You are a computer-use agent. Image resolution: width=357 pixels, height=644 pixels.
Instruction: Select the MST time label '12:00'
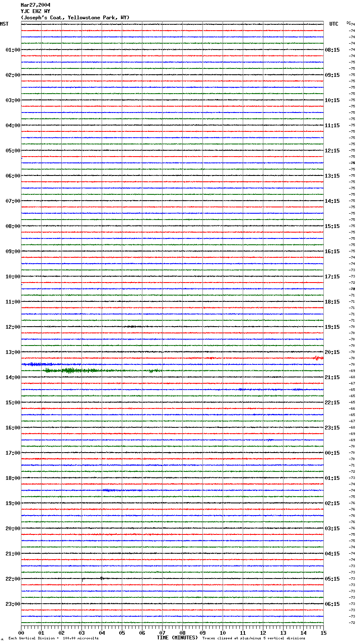tap(13, 327)
